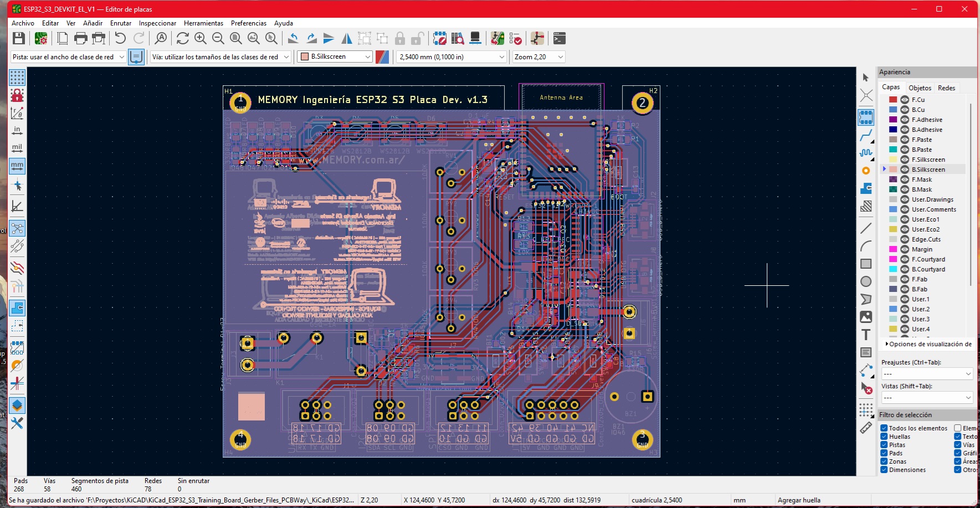This screenshot has height=508, width=980.
Task: Hide the F.Cu layer with its eye toggle
Action: tap(904, 99)
